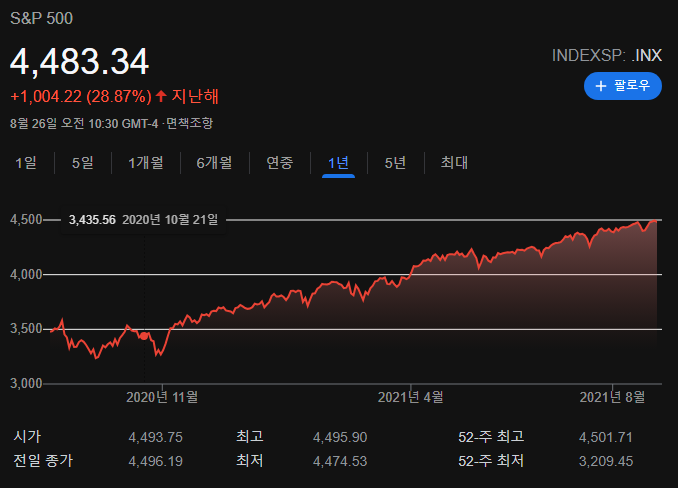Open the 연중 chart range tab

click(280, 163)
